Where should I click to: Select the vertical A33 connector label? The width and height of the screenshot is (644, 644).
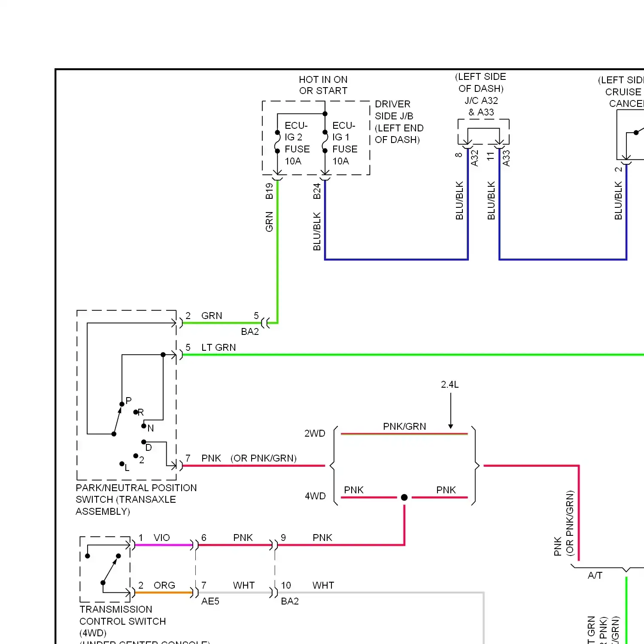click(506, 158)
